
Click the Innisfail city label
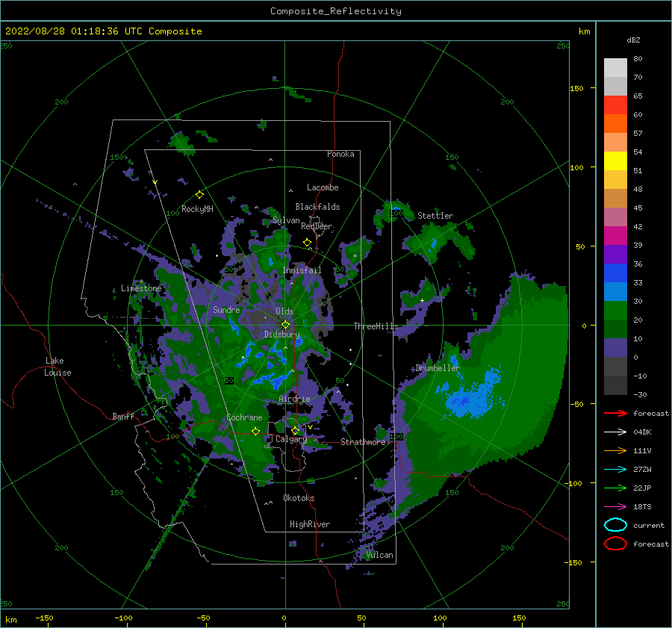point(302,270)
